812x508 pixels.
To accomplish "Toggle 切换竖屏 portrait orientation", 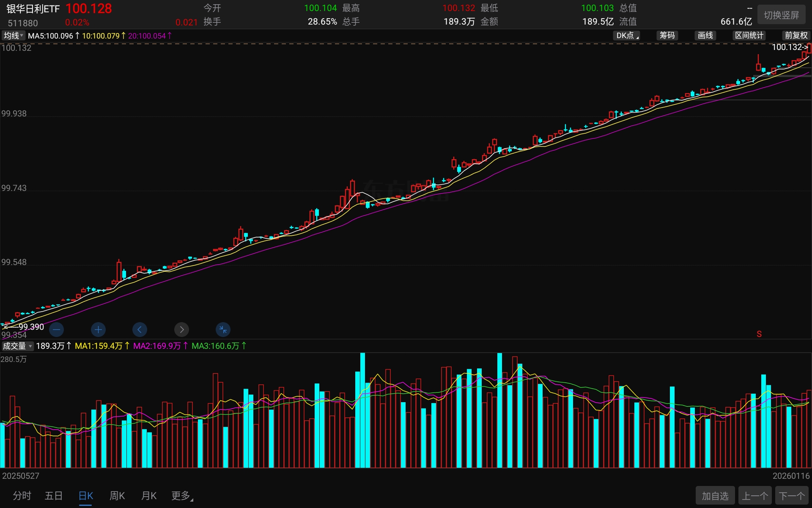I will [781, 15].
